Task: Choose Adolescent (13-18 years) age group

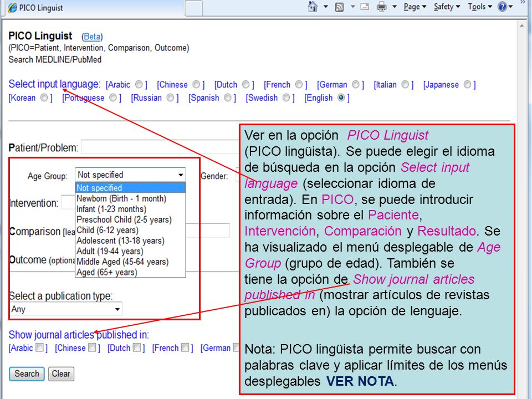Action: click(130, 241)
